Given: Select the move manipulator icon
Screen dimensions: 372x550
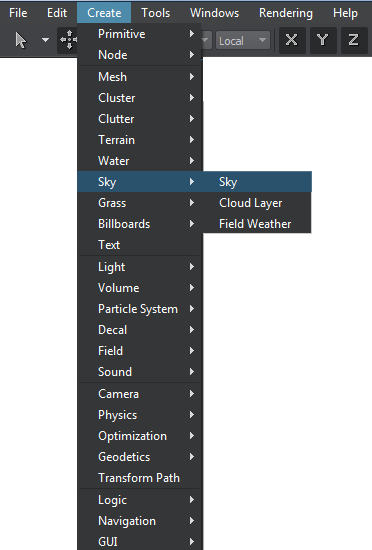Looking at the screenshot, I should coord(68,40).
